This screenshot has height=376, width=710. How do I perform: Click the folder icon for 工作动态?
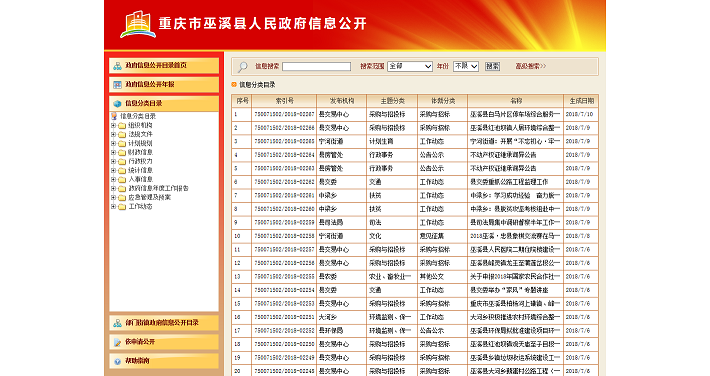pos(122,207)
